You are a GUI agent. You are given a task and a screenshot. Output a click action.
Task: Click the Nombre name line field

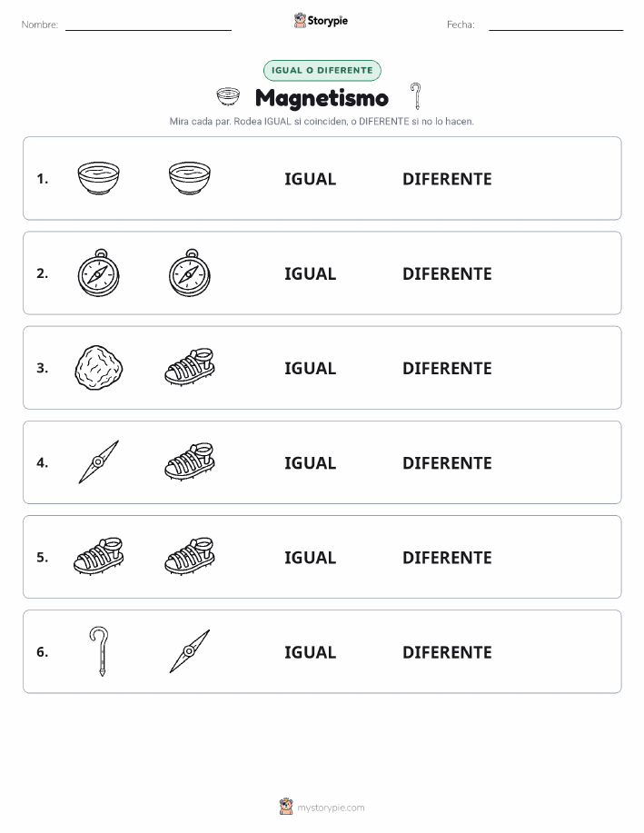pyautogui.click(x=148, y=25)
